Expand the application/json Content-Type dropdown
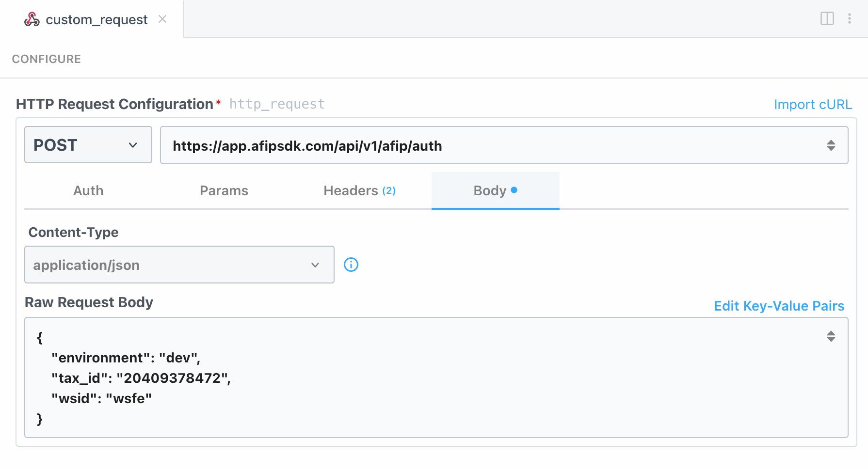 tap(179, 265)
